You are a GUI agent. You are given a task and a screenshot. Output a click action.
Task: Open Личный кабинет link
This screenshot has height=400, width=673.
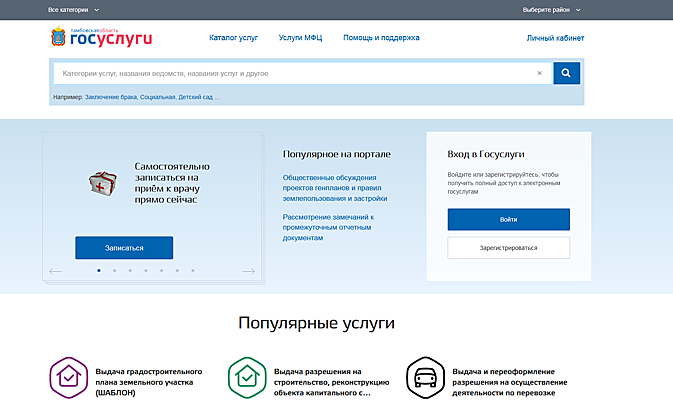(x=555, y=38)
